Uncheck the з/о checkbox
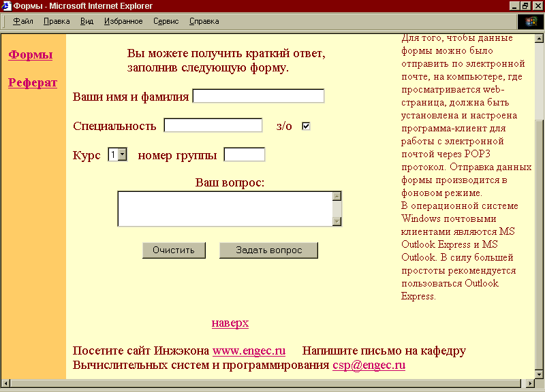Viewport: 545px width, 392px height. click(x=306, y=126)
